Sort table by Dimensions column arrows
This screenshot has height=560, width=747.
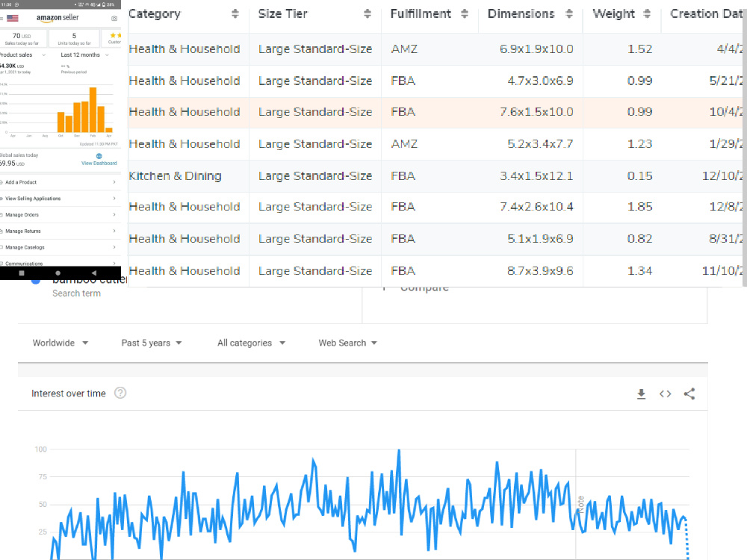click(x=568, y=13)
